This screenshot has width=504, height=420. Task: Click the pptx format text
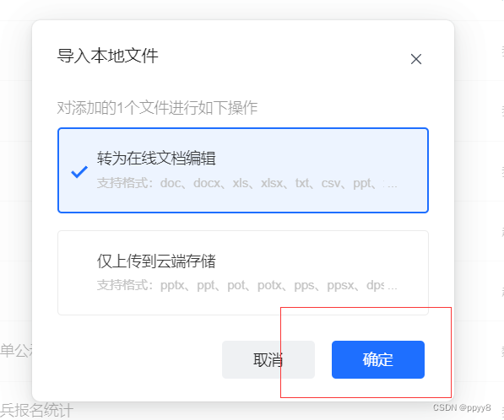172,285
